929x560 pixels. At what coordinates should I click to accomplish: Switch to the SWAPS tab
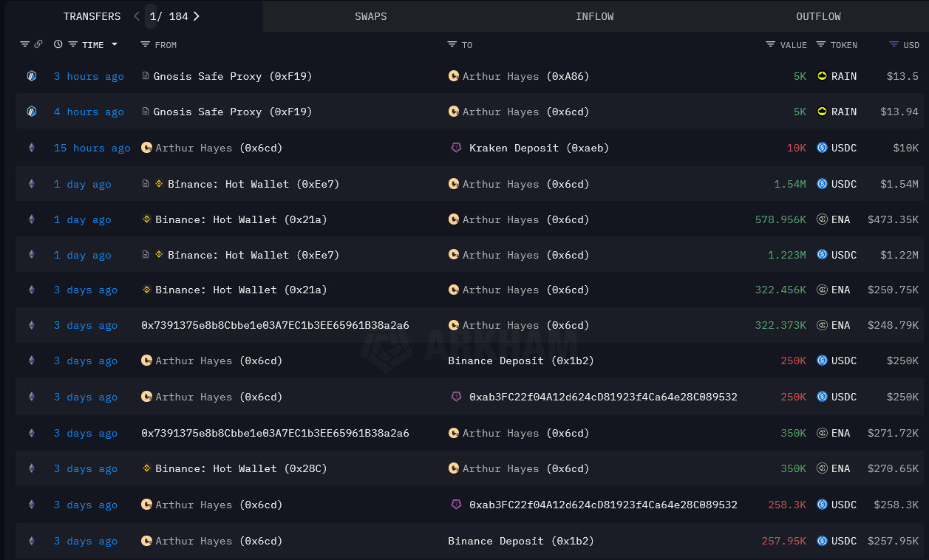[370, 16]
